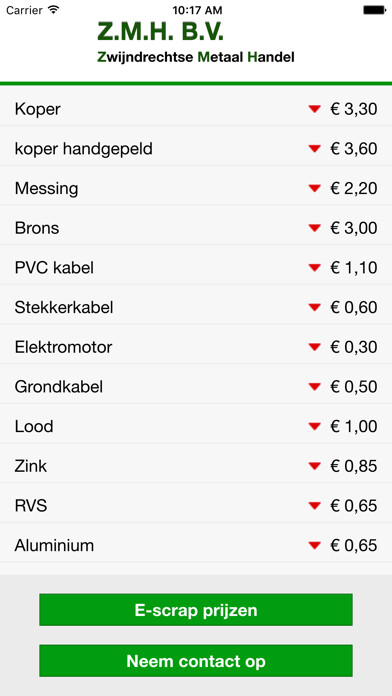Image resolution: width=392 pixels, height=696 pixels.
Task: Click the Z.M.H. B.V. header logo
Action: 161,31
